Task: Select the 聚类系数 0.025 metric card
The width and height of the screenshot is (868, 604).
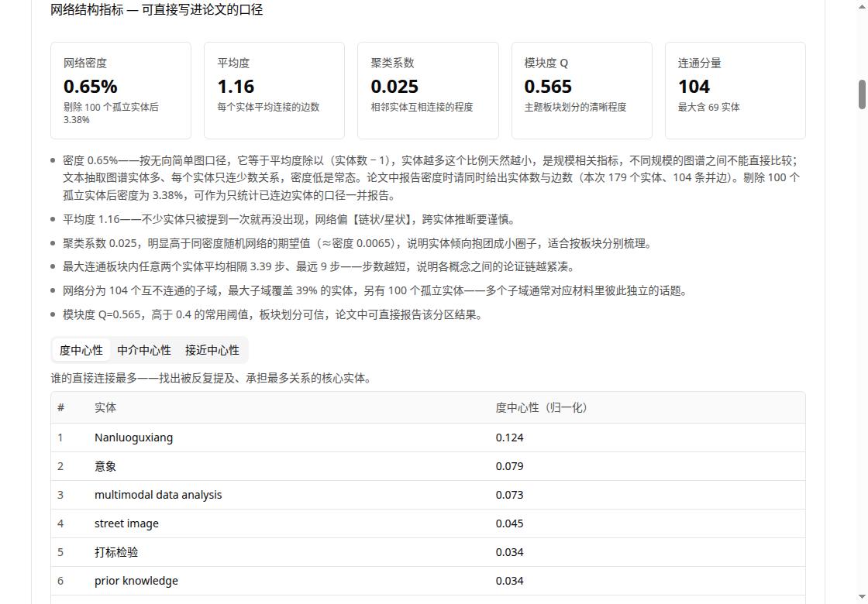Action: pos(428,91)
